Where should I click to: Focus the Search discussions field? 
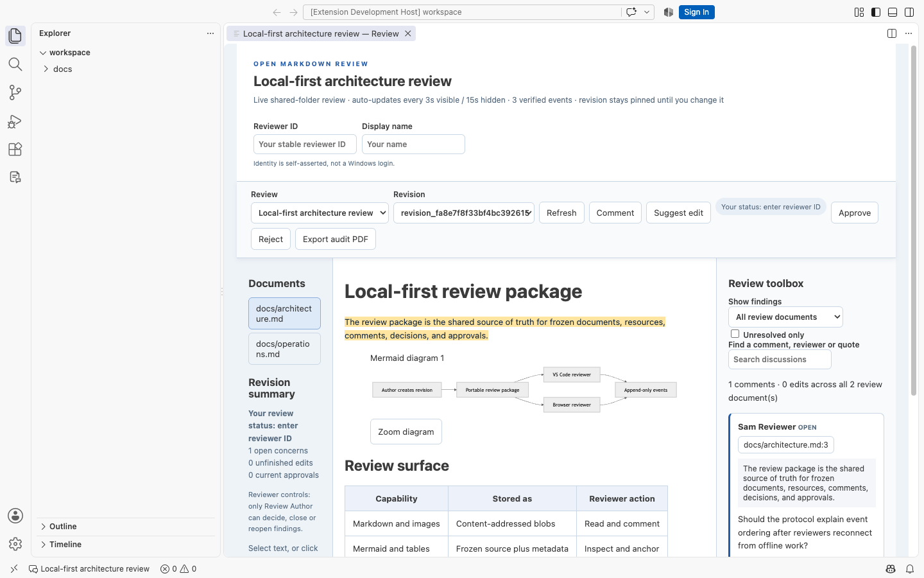pyautogui.click(x=780, y=360)
